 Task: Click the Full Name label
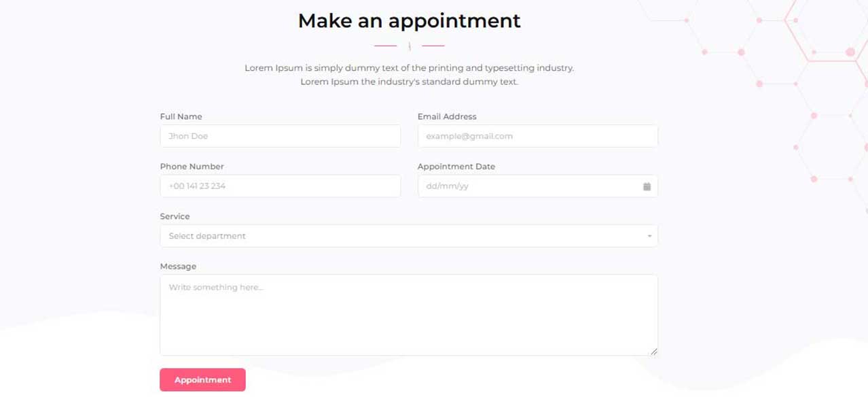(181, 116)
